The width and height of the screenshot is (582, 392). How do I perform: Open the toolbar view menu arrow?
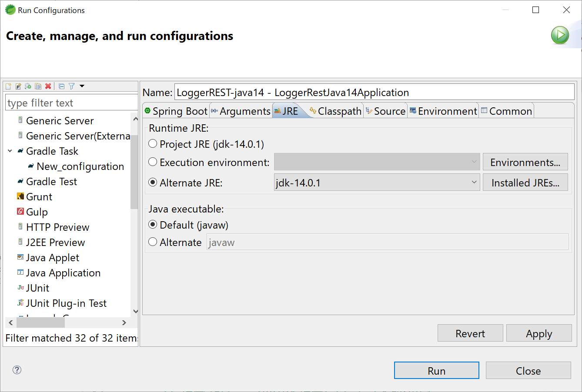coord(82,86)
